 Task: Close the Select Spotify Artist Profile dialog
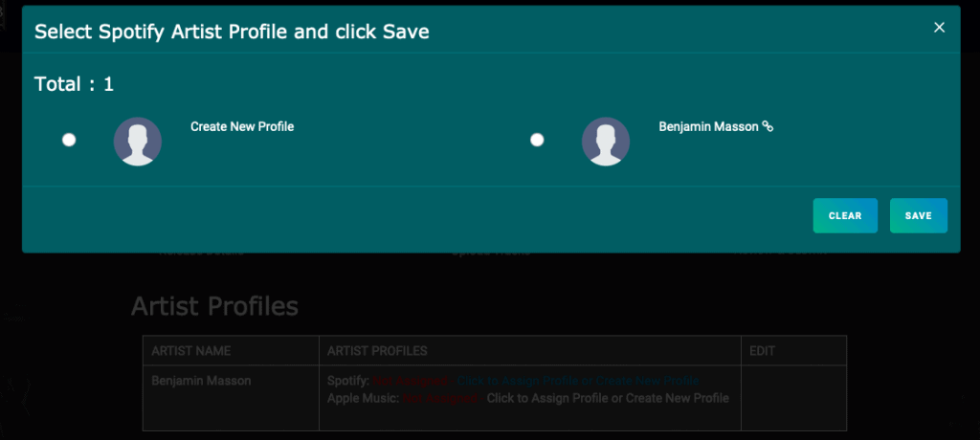pyautogui.click(x=939, y=28)
